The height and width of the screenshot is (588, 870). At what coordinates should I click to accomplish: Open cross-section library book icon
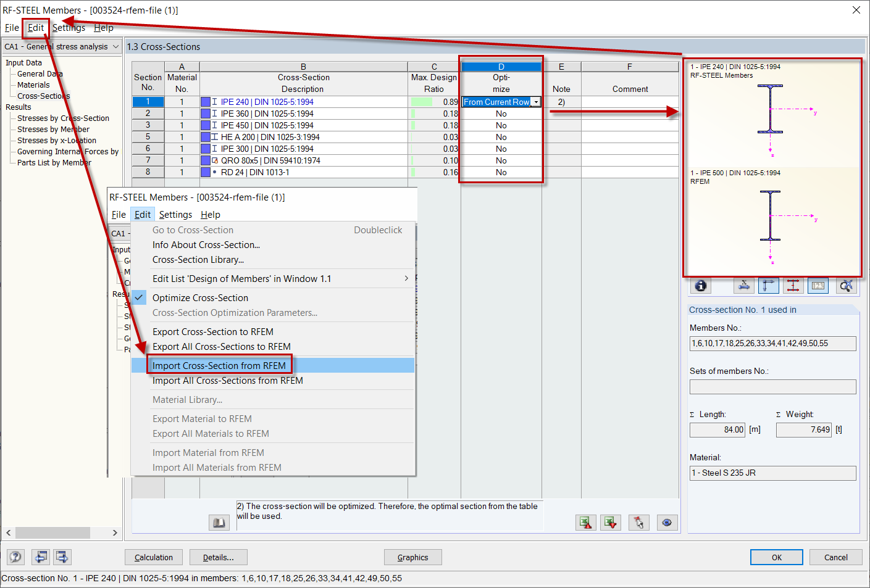click(219, 523)
